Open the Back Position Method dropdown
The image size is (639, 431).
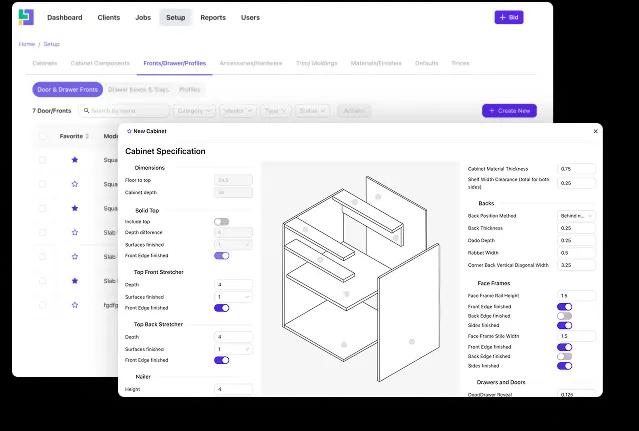point(576,215)
